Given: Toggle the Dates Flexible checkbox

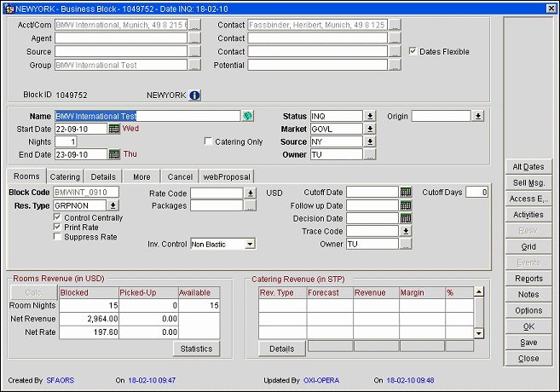Looking at the screenshot, I should 413,51.
